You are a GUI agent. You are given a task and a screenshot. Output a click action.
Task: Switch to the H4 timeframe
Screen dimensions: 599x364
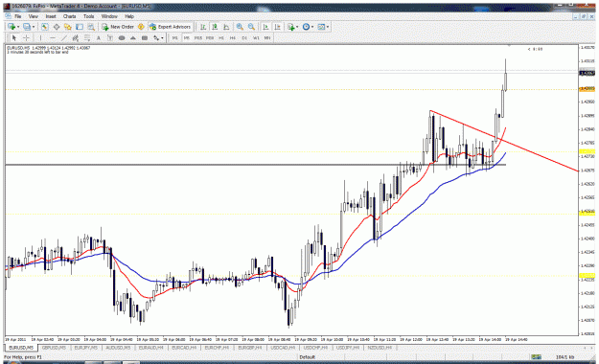click(x=232, y=37)
